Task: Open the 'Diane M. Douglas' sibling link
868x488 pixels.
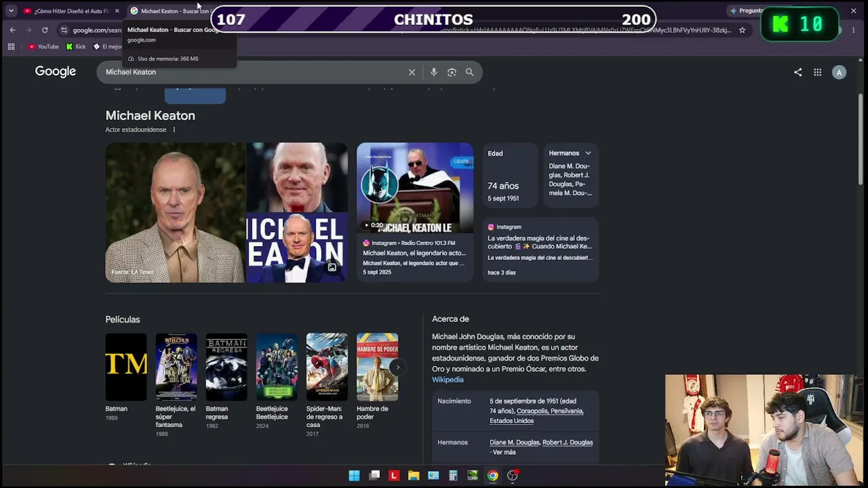Action: [x=515, y=443]
